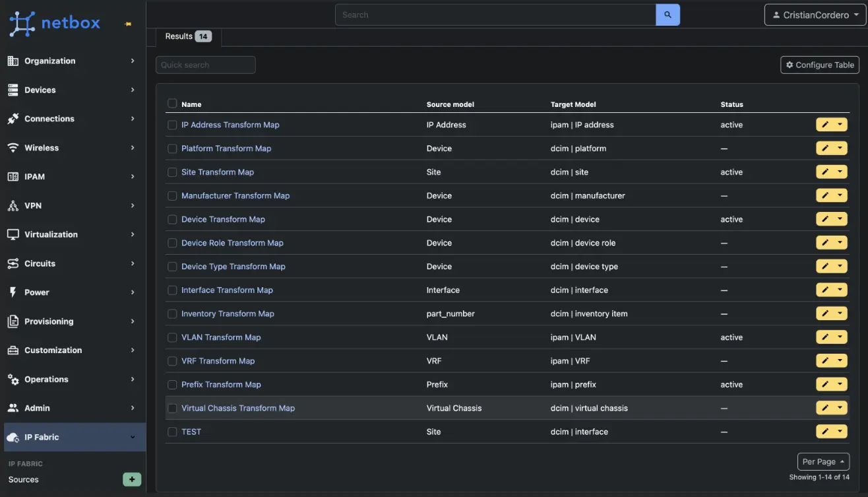The image size is (868, 497).
Task: Expand the IPAM sidebar menu
Action: tap(71, 177)
